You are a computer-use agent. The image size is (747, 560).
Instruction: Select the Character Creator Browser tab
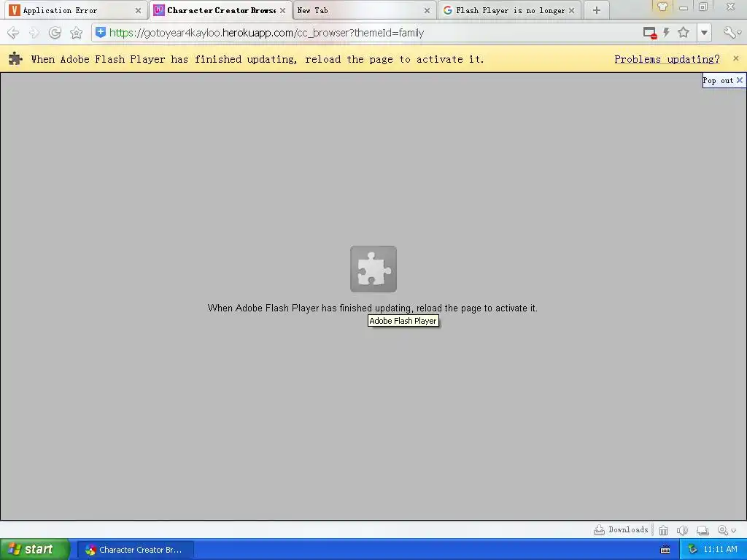click(x=221, y=10)
